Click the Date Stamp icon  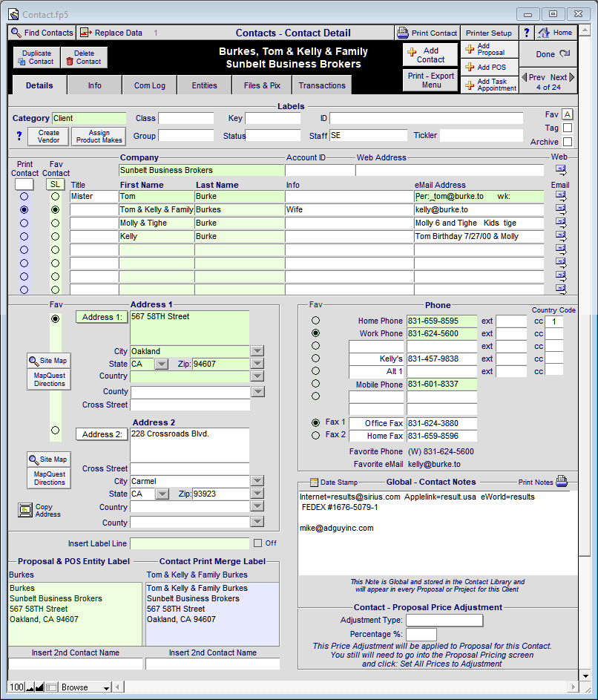tap(314, 483)
